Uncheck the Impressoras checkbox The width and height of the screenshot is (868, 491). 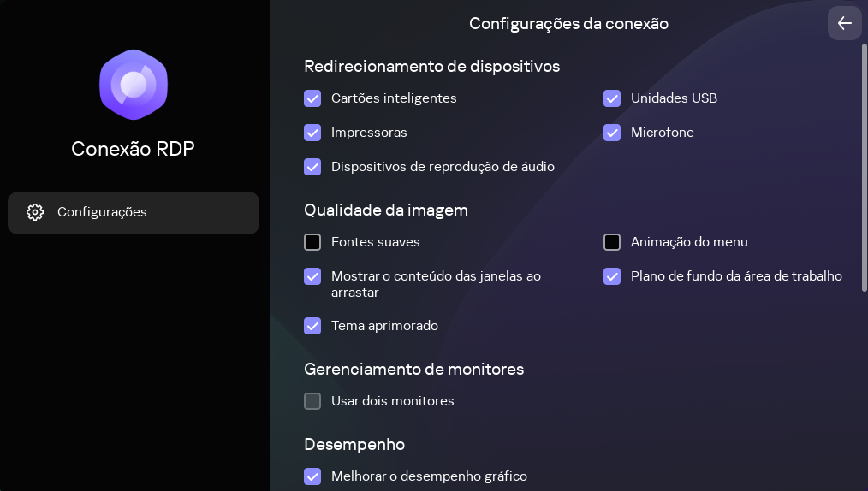pos(312,133)
